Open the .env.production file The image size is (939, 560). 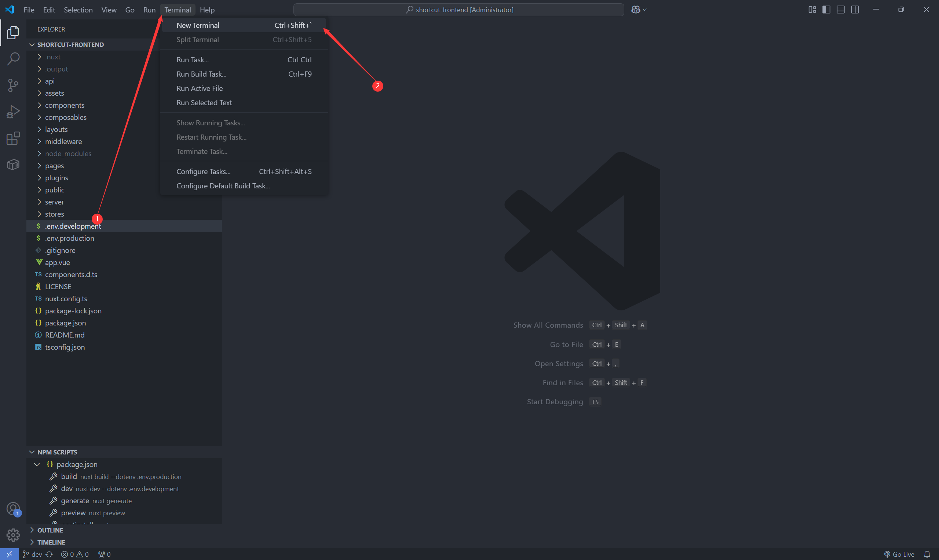click(124, 238)
